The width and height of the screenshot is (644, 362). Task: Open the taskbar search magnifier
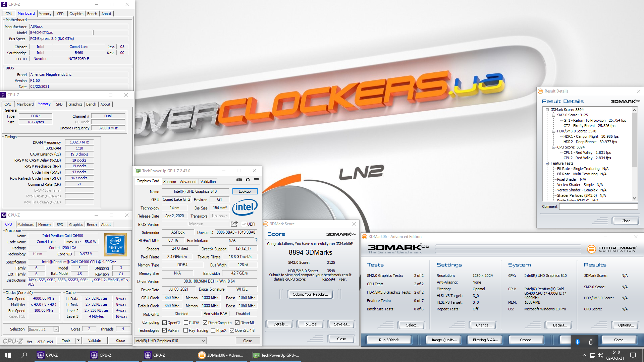(x=24, y=355)
